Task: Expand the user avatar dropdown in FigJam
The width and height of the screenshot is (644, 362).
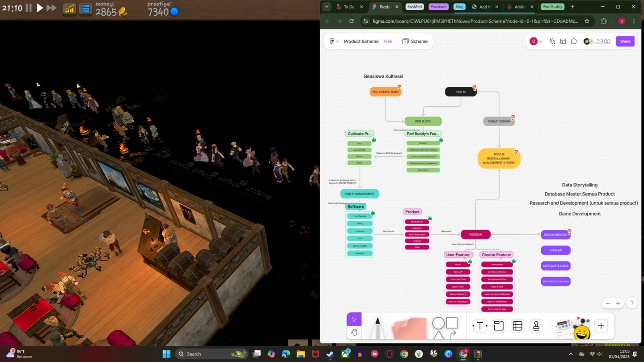Action: tap(536, 41)
